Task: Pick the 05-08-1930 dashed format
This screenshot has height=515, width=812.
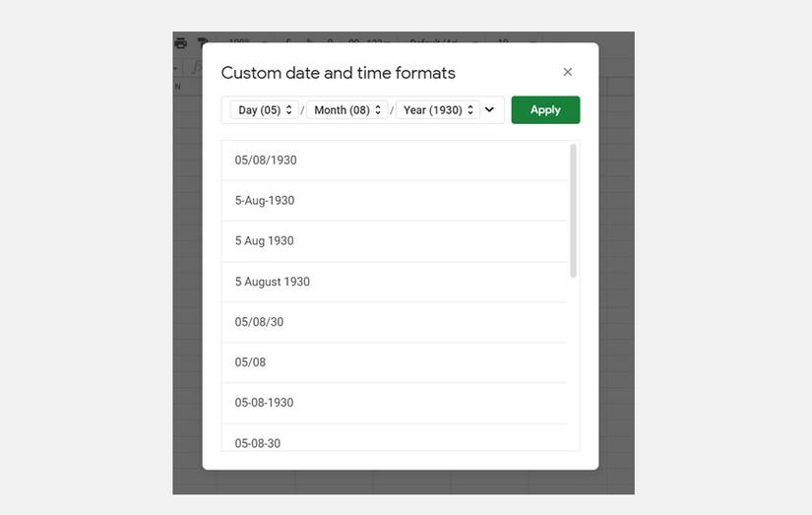Action: click(x=264, y=403)
